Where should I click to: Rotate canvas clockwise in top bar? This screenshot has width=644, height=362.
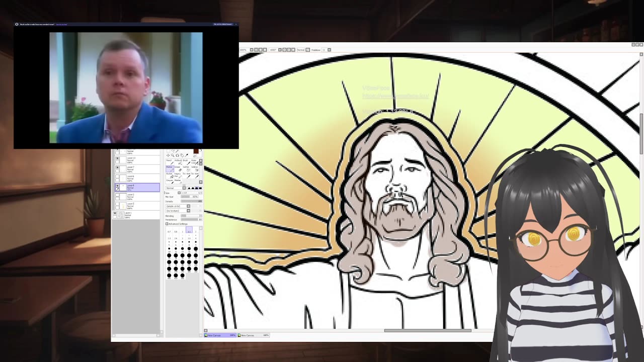click(289, 50)
